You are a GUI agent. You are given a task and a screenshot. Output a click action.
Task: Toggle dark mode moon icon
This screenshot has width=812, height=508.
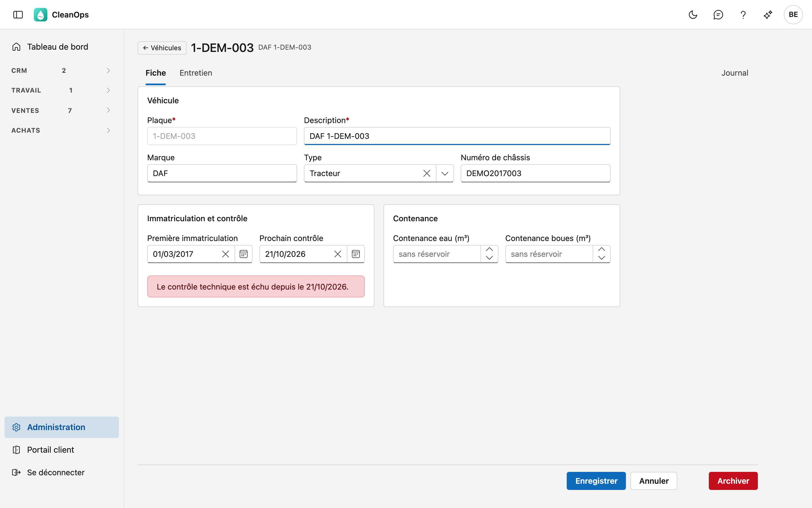pos(692,14)
